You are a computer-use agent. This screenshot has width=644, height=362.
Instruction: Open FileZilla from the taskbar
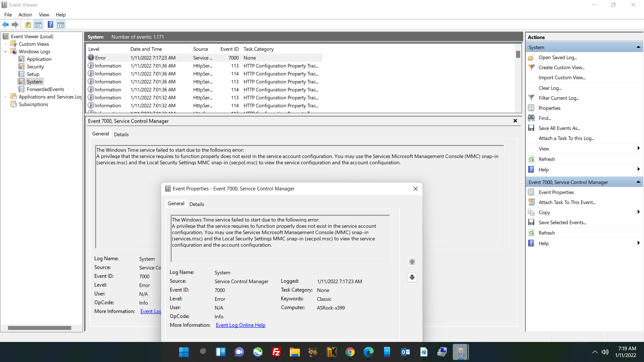click(276, 352)
